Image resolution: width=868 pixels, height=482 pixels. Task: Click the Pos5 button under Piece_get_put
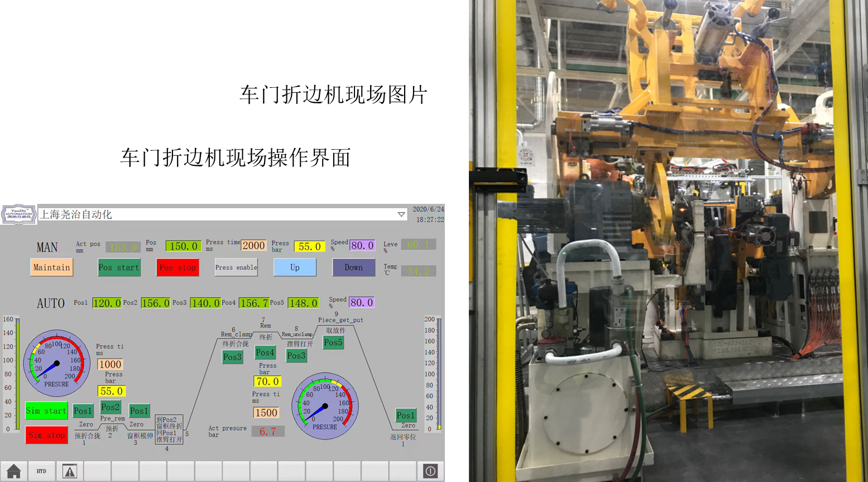coord(333,342)
